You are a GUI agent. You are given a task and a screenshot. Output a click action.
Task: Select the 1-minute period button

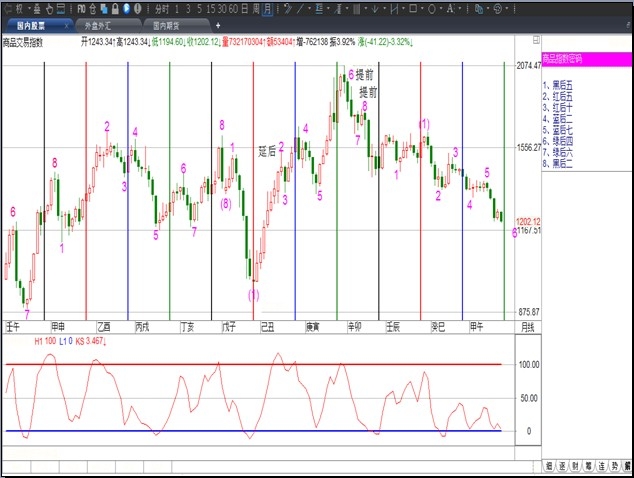point(177,9)
